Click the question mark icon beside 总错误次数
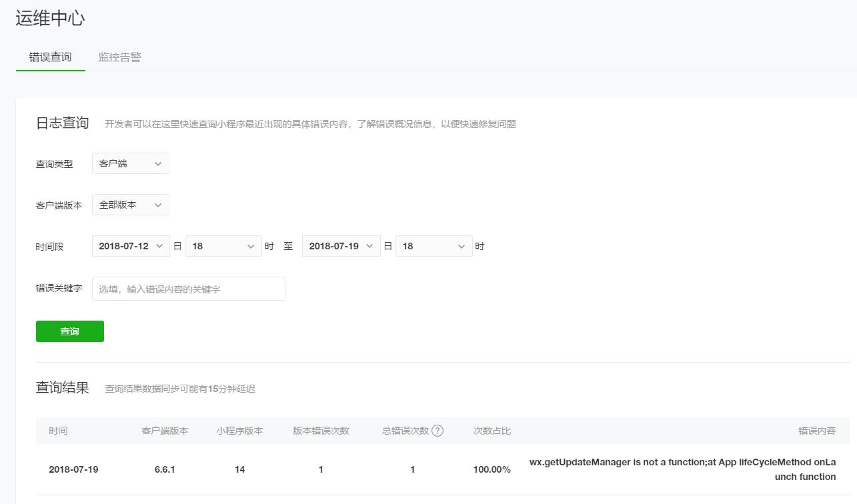The width and height of the screenshot is (857, 504). pos(438,430)
